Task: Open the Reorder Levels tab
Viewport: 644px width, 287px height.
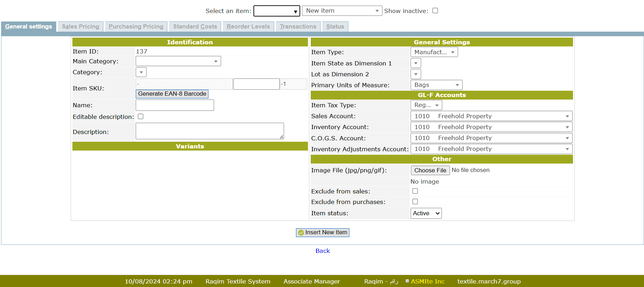Action: (x=248, y=27)
